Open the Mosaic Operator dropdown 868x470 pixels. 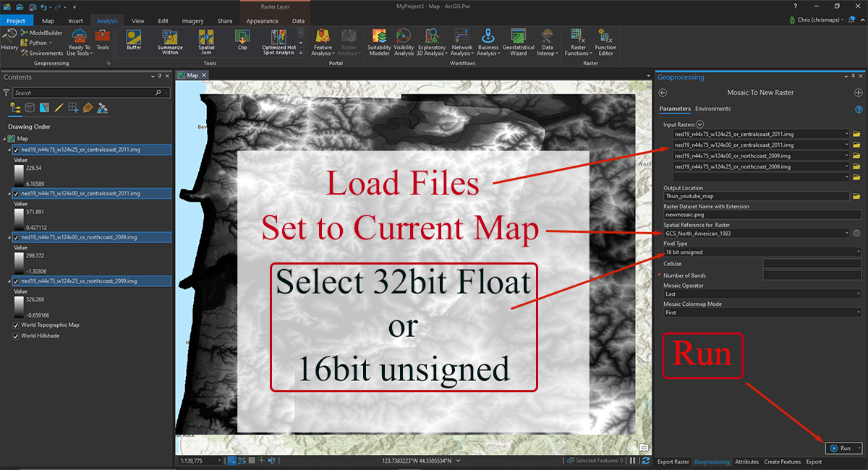pos(762,294)
